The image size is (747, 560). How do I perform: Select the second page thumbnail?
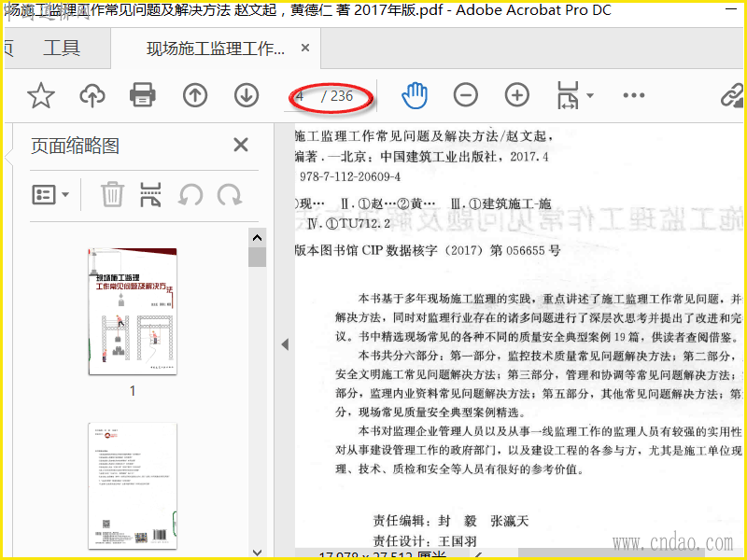(133, 485)
